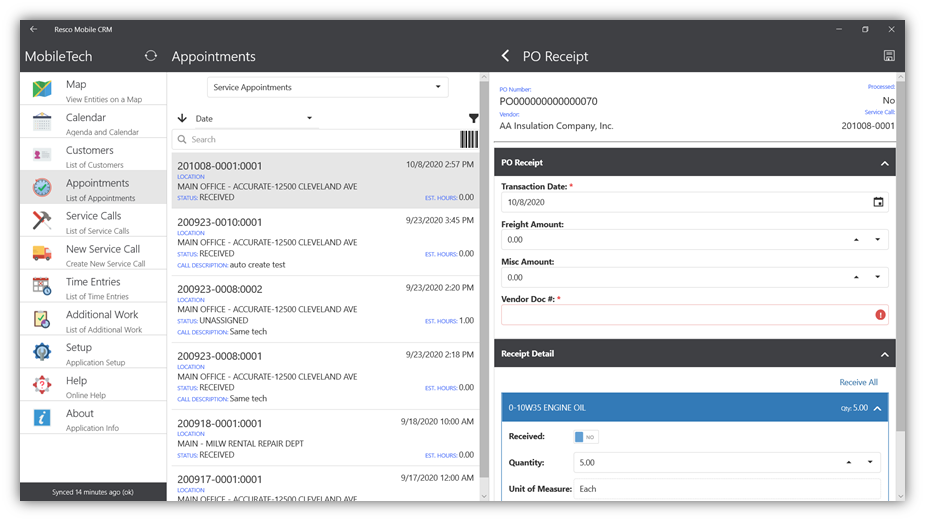Click the Map icon in sidebar
925x521 pixels.
[x=42, y=90]
